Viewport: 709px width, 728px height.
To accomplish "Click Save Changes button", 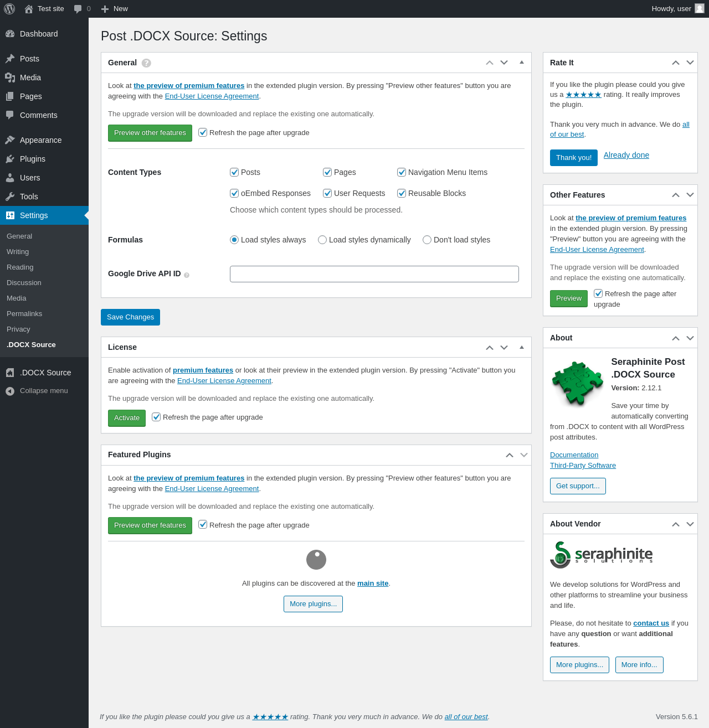I will (x=130, y=317).
